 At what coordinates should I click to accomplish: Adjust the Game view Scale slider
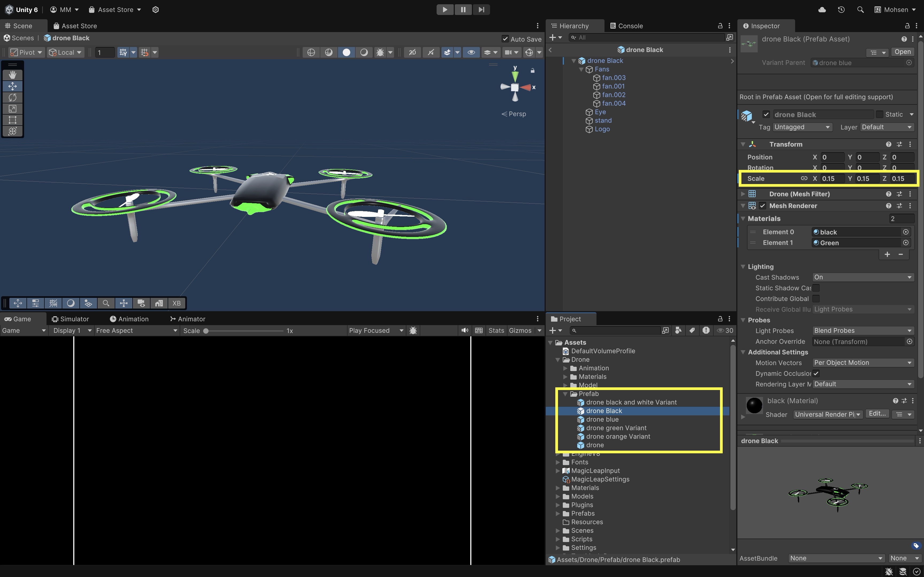[206, 331]
